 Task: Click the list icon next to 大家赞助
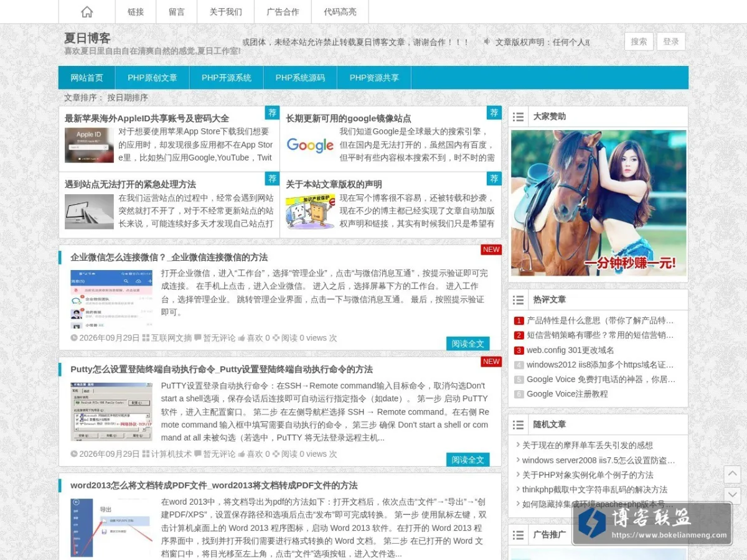click(x=518, y=116)
